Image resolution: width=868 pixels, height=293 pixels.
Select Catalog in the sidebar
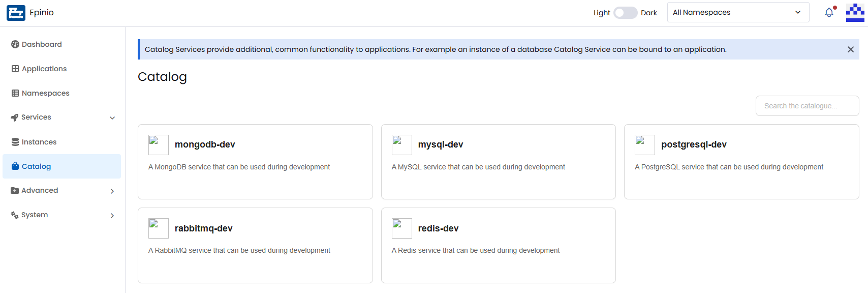tap(62, 166)
